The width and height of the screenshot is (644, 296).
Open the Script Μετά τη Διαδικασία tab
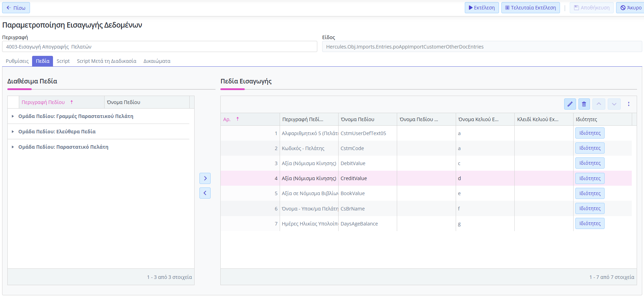coord(106,61)
